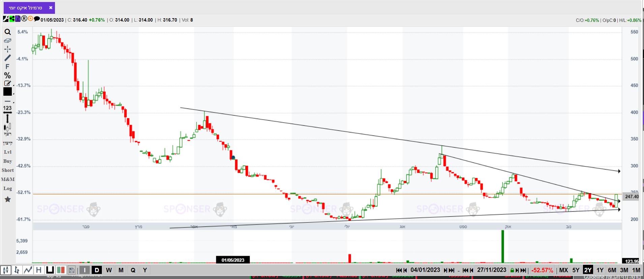Edit the start date 04/01/2023
This screenshot has height=279, width=644.
(425, 270)
